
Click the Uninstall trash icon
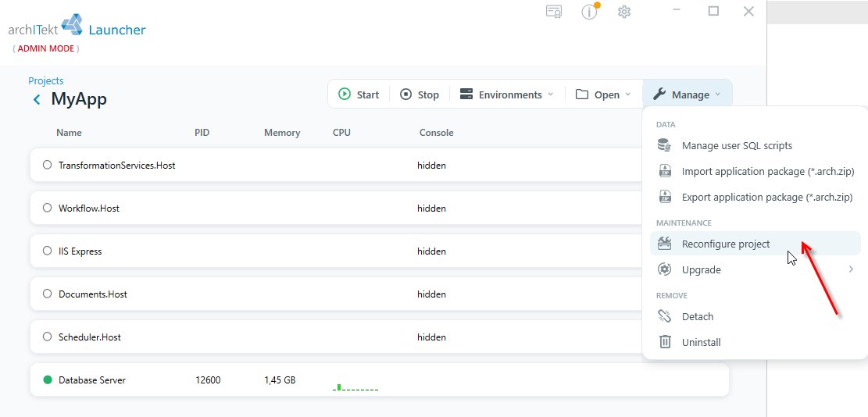(665, 342)
